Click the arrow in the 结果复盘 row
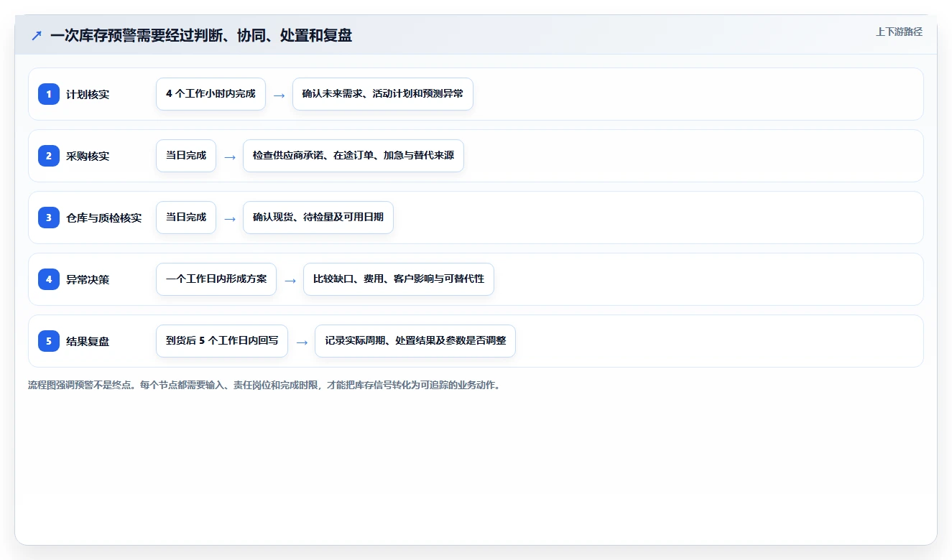The height and width of the screenshot is (560, 952). click(x=302, y=342)
